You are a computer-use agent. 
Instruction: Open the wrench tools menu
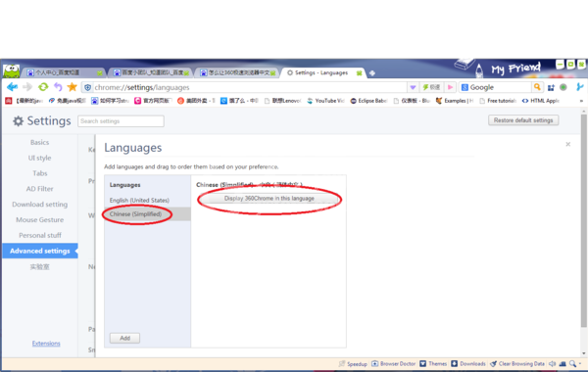[580, 87]
